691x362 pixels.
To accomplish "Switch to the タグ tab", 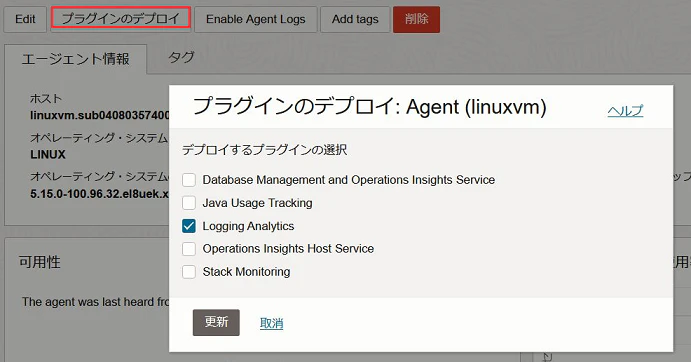I will [181, 57].
